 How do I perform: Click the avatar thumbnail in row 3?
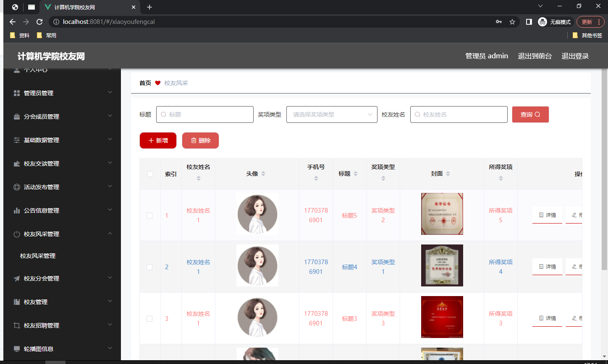[257, 318]
